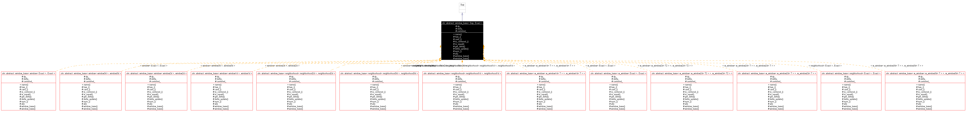980x113 pixels.
Task: Open the window_base< neighborhood< Exact >, Exact > node
Action: 851,91
